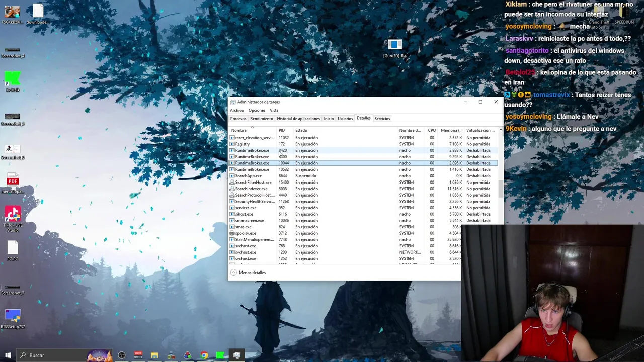Select the RuntimeBroker.exe row with PID 10532

pos(363,169)
